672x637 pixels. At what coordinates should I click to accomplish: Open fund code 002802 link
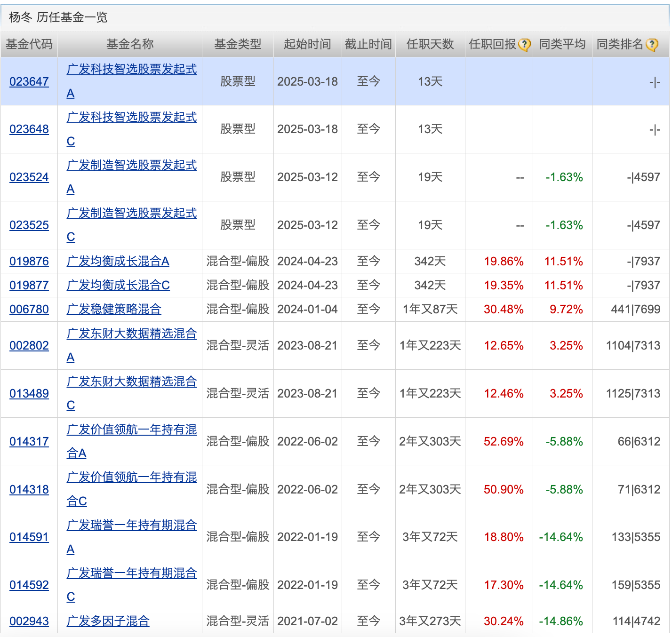(29, 345)
